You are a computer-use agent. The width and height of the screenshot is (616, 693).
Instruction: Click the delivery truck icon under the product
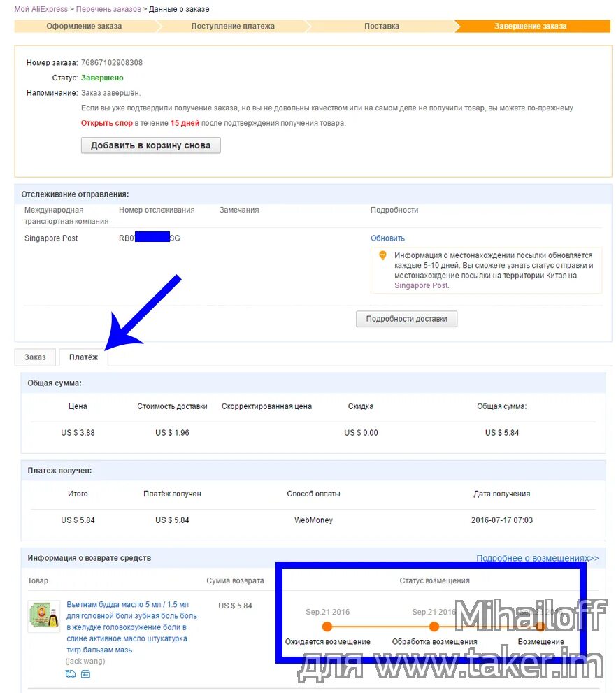tap(70, 673)
